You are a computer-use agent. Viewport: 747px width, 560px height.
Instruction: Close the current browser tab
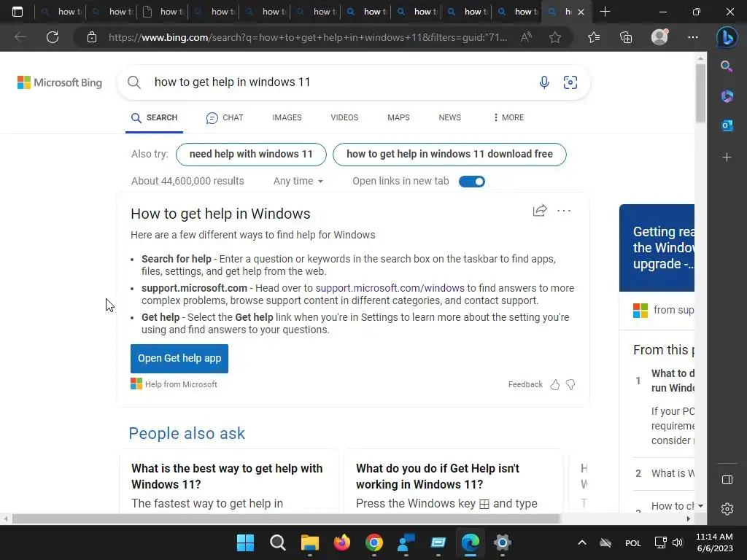pos(581,12)
